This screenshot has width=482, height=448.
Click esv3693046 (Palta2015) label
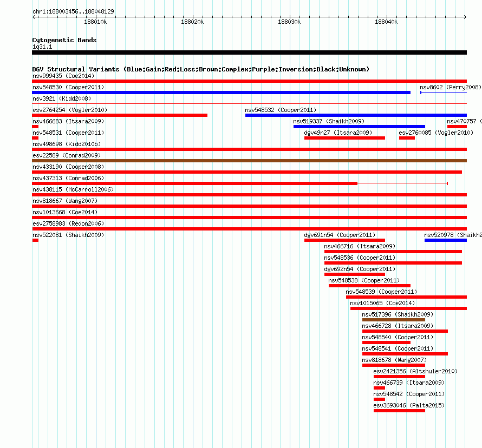(x=409, y=405)
